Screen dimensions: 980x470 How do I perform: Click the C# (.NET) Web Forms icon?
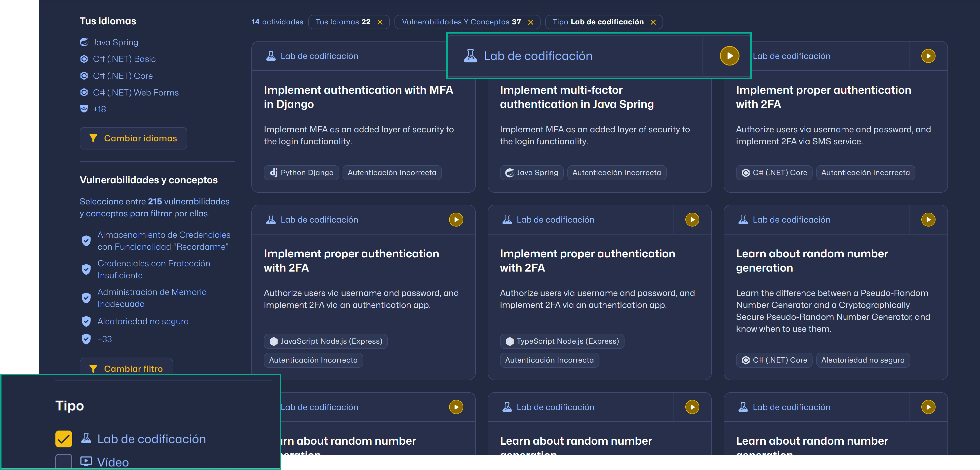point(84,93)
